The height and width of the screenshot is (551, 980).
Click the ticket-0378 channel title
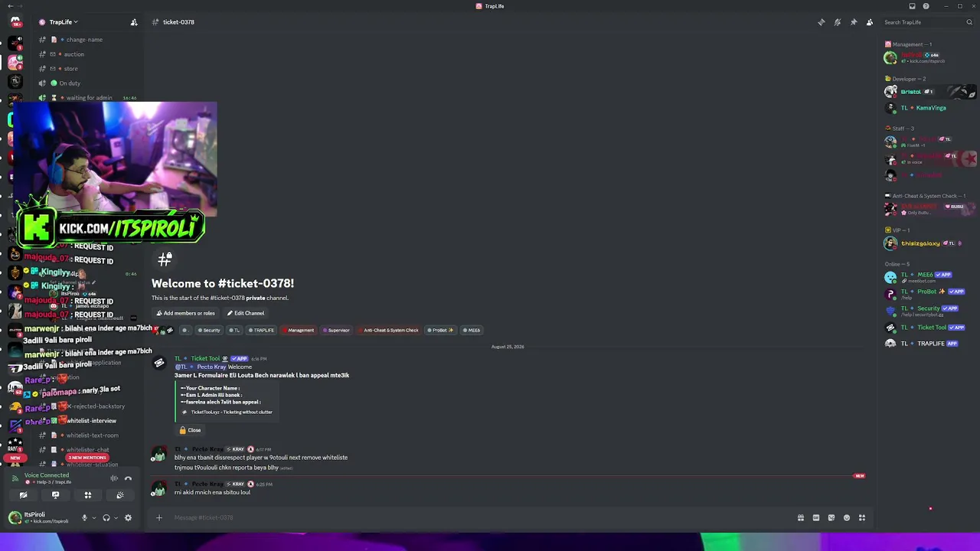pos(178,22)
